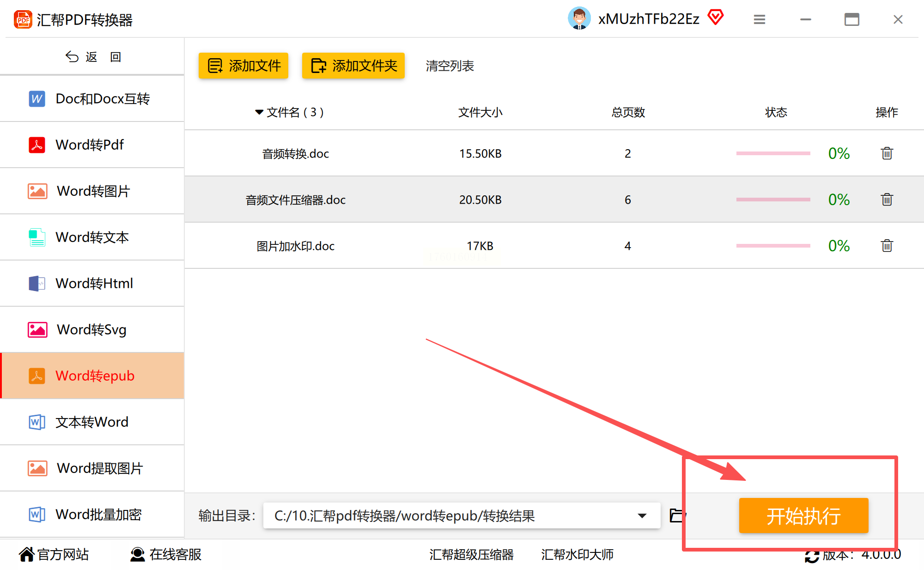The height and width of the screenshot is (570, 924).
Task: Collapse the 文件名 column sort triangle
Action: [259, 112]
